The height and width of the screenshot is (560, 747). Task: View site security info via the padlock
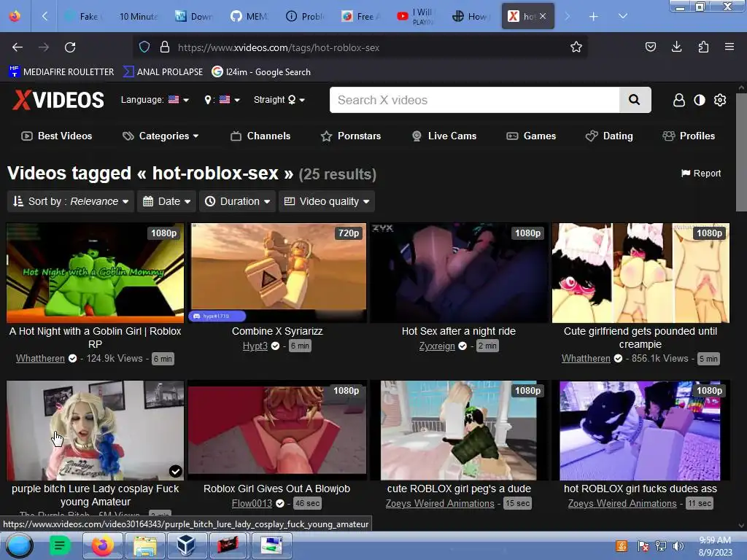pyautogui.click(x=165, y=47)
